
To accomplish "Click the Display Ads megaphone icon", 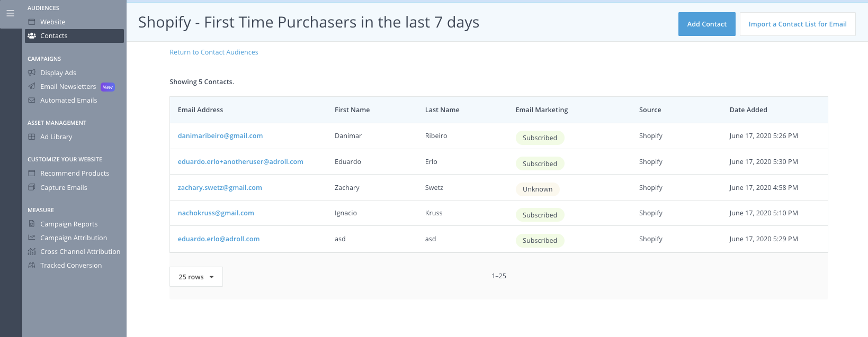I will pyautogui.click(x=32, y=72).
